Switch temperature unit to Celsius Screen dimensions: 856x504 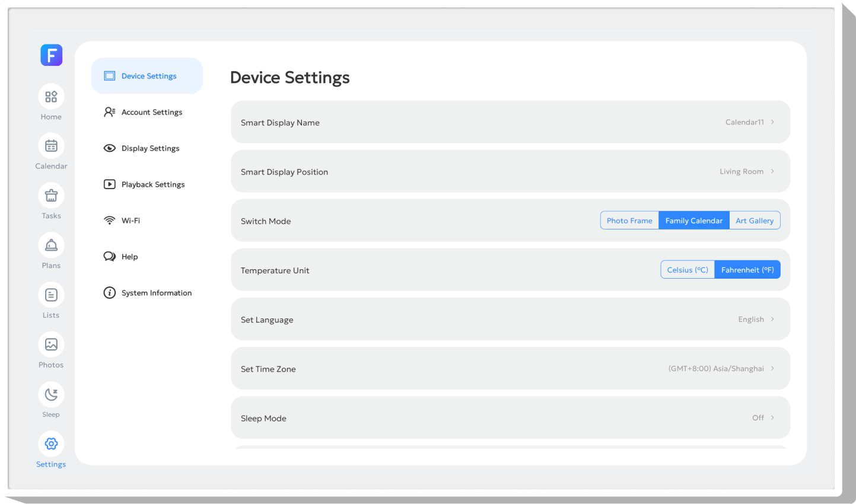688,270
